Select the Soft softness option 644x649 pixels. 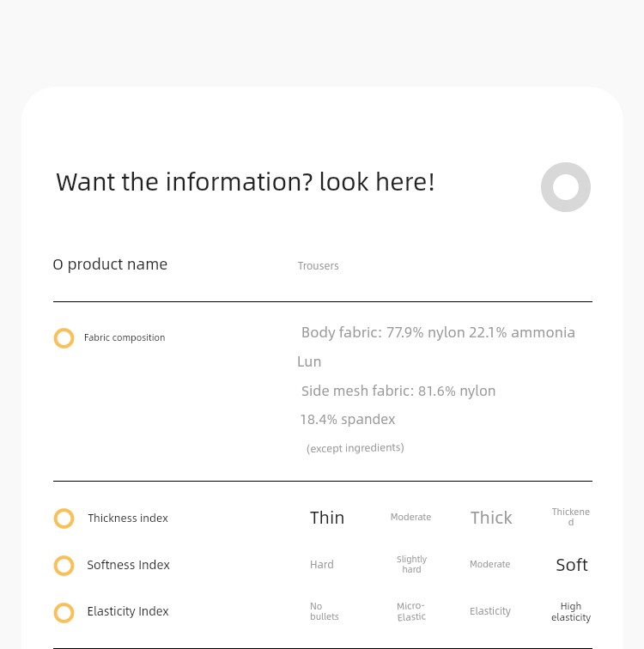[x=572, y=565]
